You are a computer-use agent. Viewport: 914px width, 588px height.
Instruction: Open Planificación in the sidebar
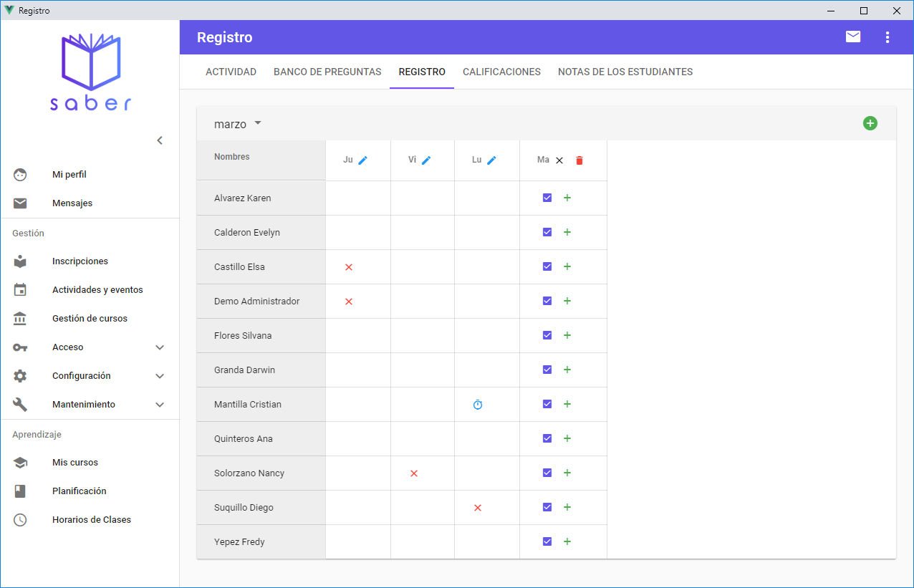coord(90,491)
